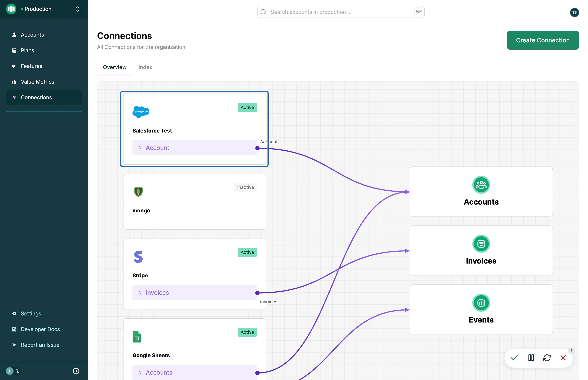Select the Overview tab
This screenshot has height=380, width=588.
[115, 67]
